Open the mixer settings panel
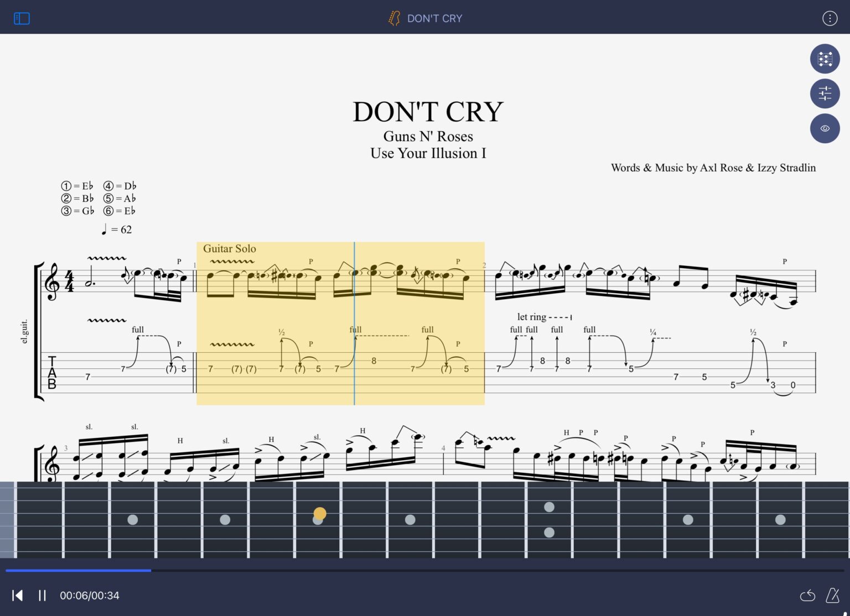Viewport: 850px width, 616px height. tap(825, 93)
